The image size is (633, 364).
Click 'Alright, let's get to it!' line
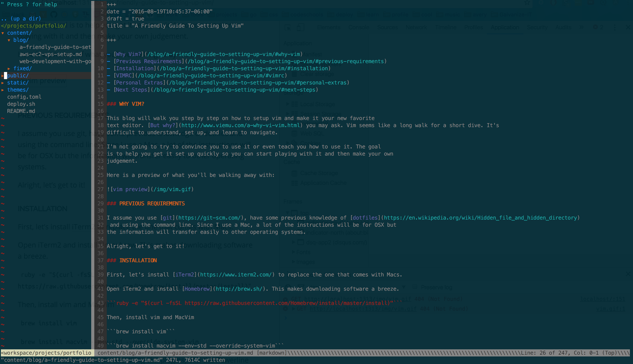(146, 246)
